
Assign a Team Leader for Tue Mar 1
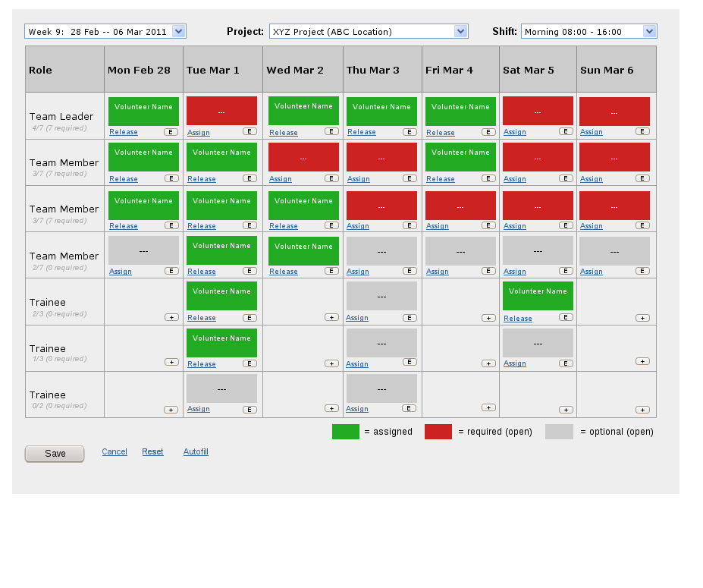tap(199, 133)
